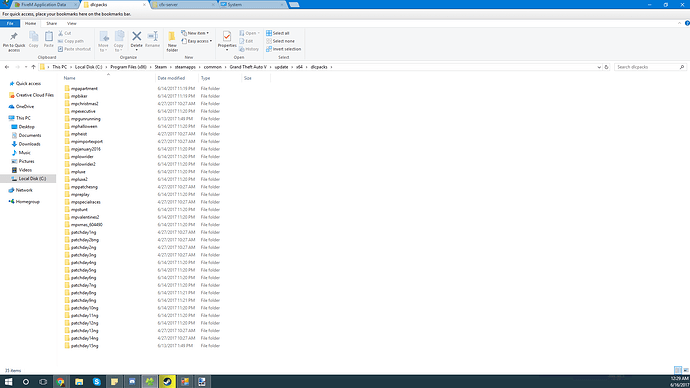Select Downloads in the navigation pane
This screenshot has height=388, width=690.
click(x=29, y=144)
